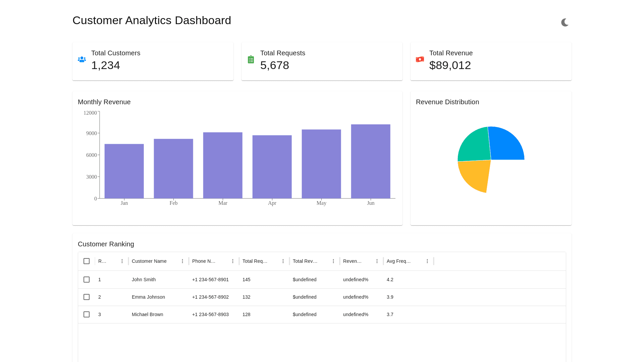Click the Total Customers people icon
The width and height of the screenshot is (644, 362).
pyautogui.click(x=82, y=59)
